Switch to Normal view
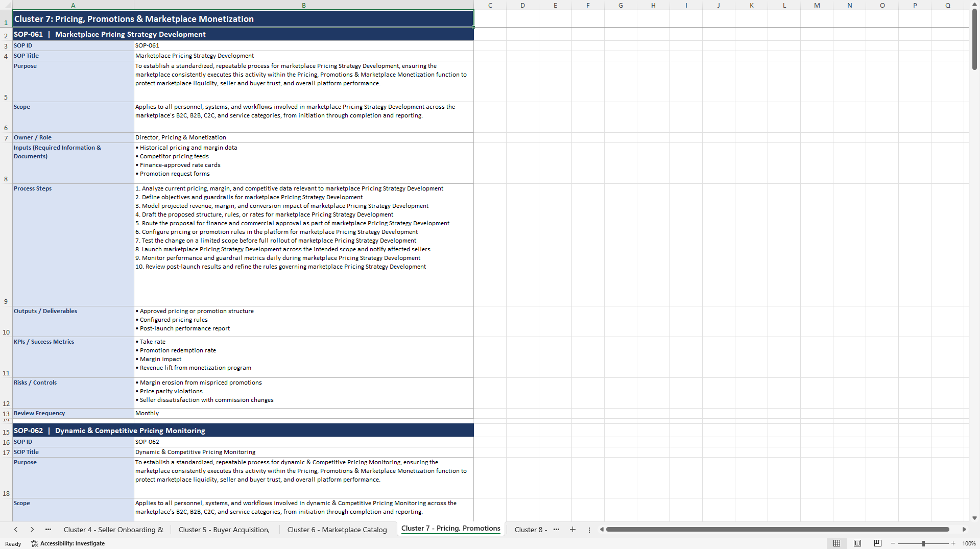Viewport: 980px width, 549px height. coord(836,543)
